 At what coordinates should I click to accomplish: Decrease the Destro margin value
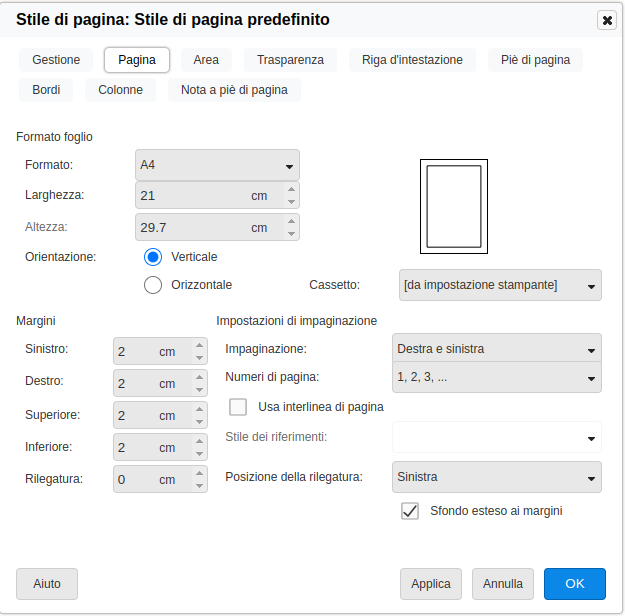[199, 389]
